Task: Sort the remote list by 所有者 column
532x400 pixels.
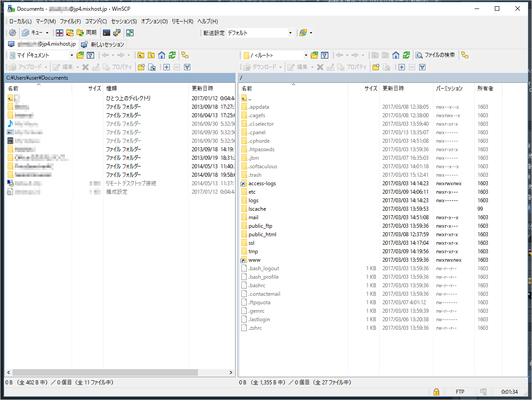Action: pos(488,89)
